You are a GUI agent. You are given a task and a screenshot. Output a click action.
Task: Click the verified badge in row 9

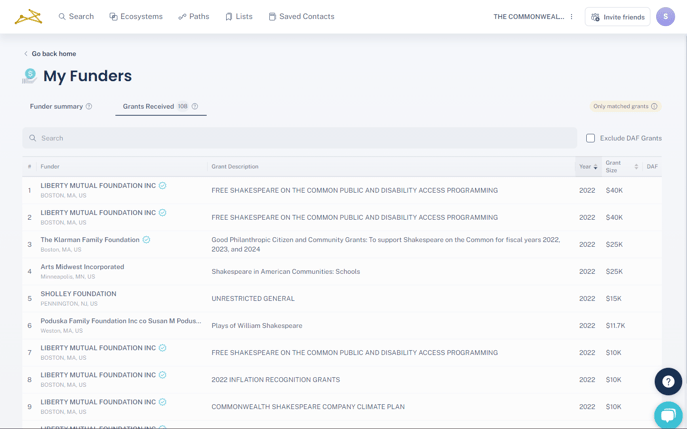click(x=163, y=402)
